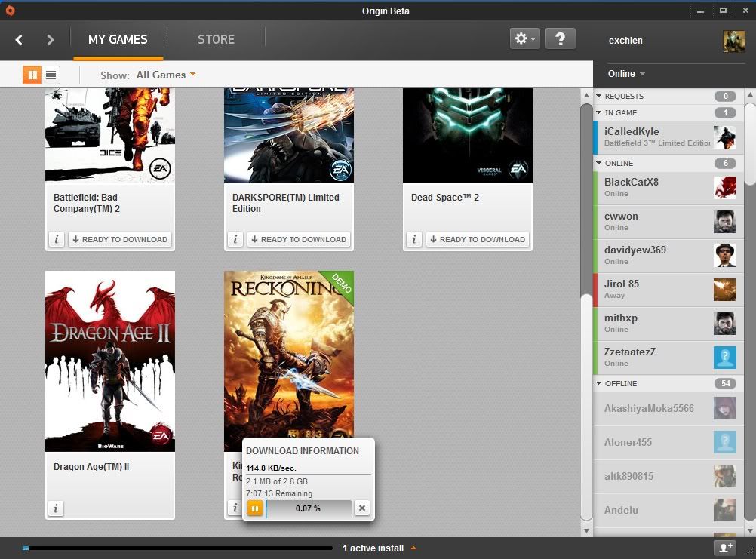Screen dimensions: 756x559
Task: Click the 0.07 % download progress bar
Action: coord(308,508)
